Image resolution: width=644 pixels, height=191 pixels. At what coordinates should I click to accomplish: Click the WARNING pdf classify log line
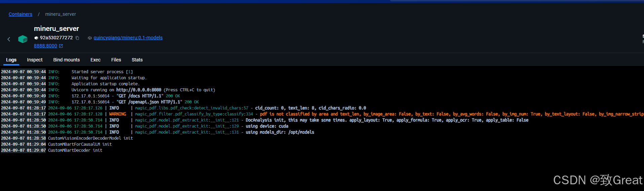(x=322, y=114)
